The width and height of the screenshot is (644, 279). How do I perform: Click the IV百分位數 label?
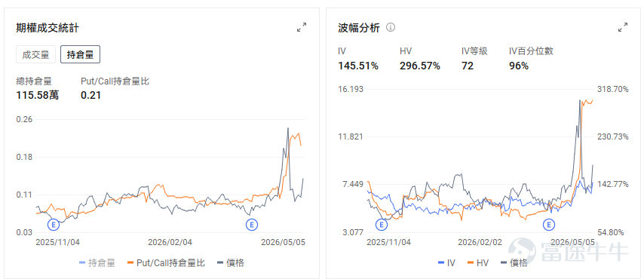tap(531, 51)
